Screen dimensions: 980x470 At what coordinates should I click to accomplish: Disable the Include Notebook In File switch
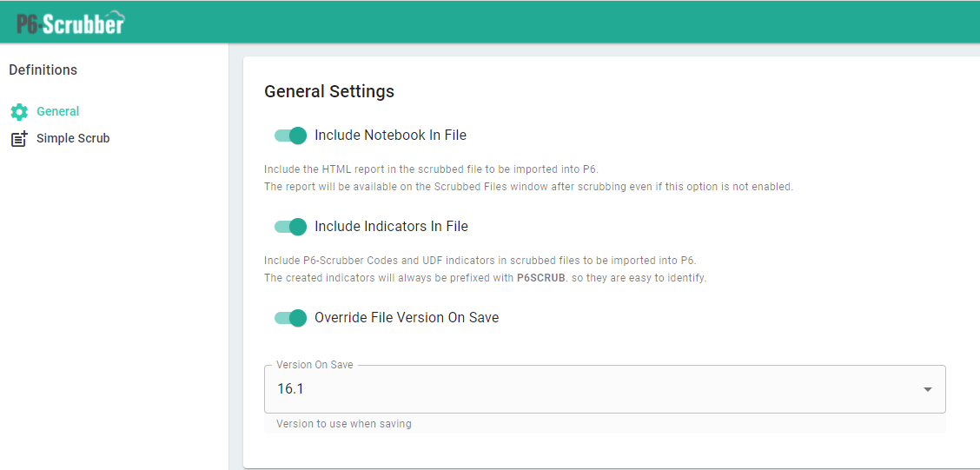tap(290, 136)
